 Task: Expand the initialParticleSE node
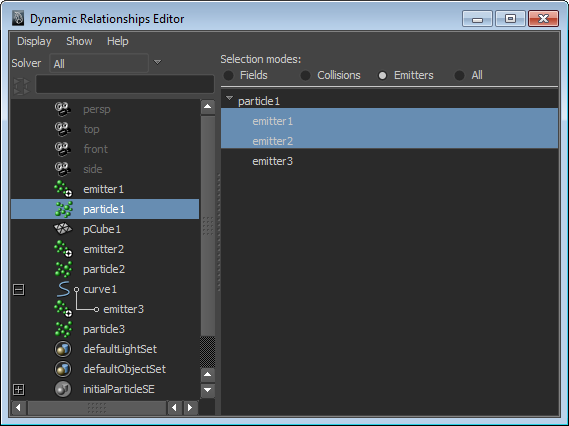click(19, 389)
